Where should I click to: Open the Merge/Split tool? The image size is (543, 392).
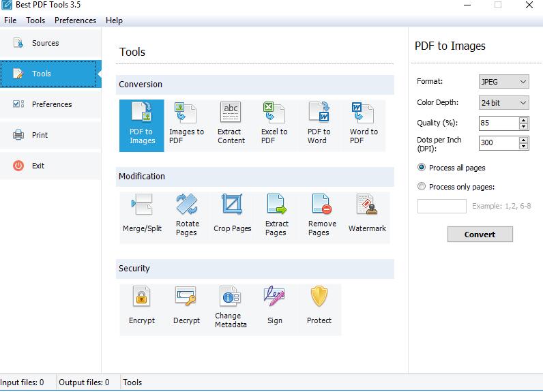pyautogui.click(x=142, y=217)
